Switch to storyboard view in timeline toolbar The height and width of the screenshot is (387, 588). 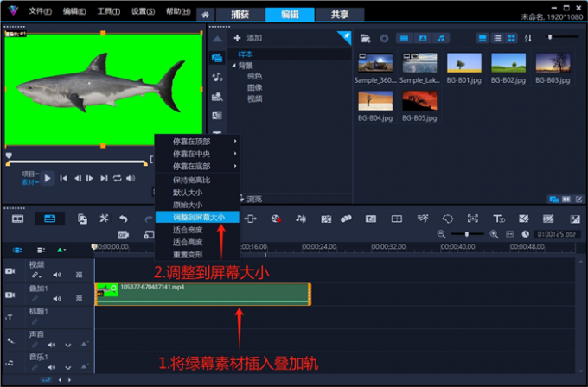coord(17,219)
